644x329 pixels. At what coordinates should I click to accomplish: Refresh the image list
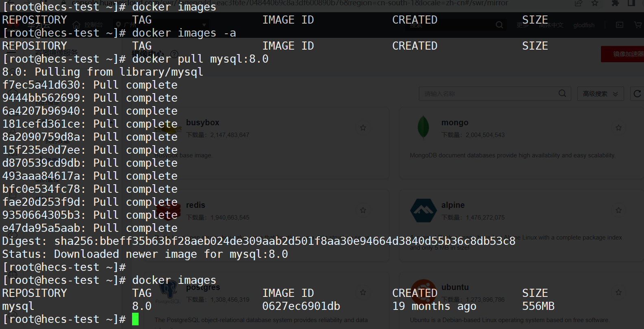coord(637,94)
